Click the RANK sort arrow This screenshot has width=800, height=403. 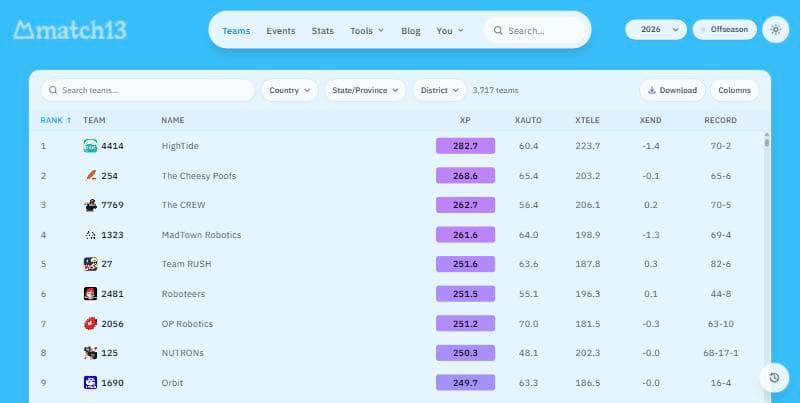[x=69, y=120]
